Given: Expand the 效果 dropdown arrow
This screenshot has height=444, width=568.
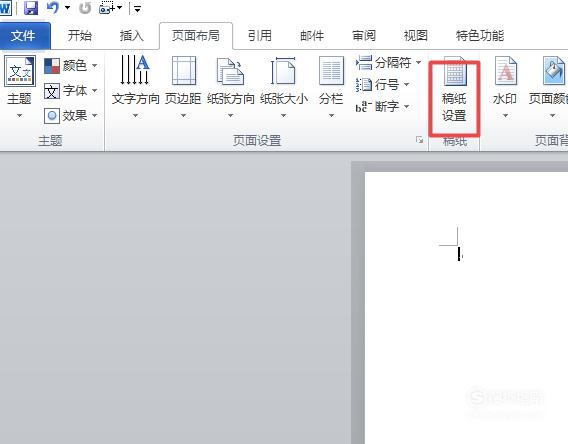Looking at the screenshot, I should (x=95, y=116).
